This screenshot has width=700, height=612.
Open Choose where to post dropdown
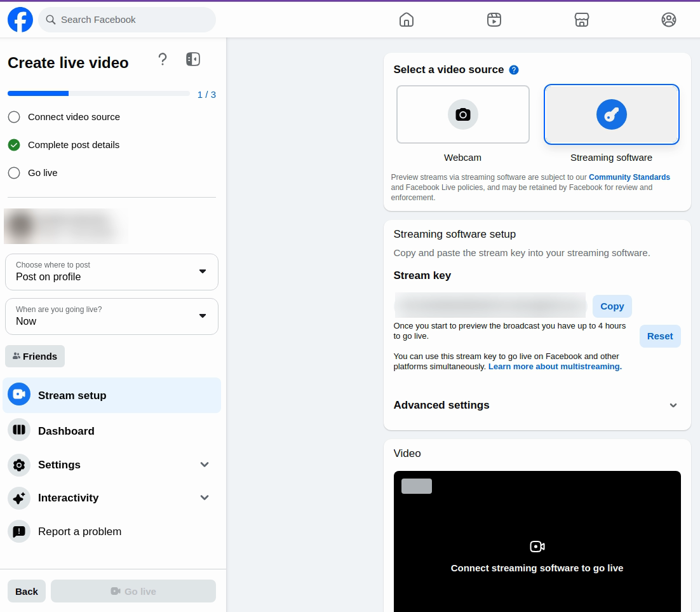click(112, 271)
